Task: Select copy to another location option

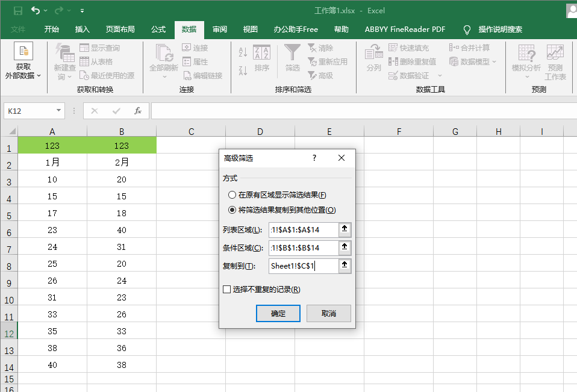Action: (x=232, y=210)
